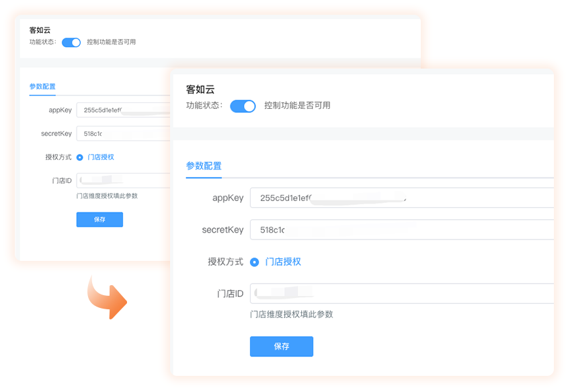The height and width of the screenshot is (392, 570).
Task: Focus the appKey field in the front panel
Action: [x=402, y=198]
